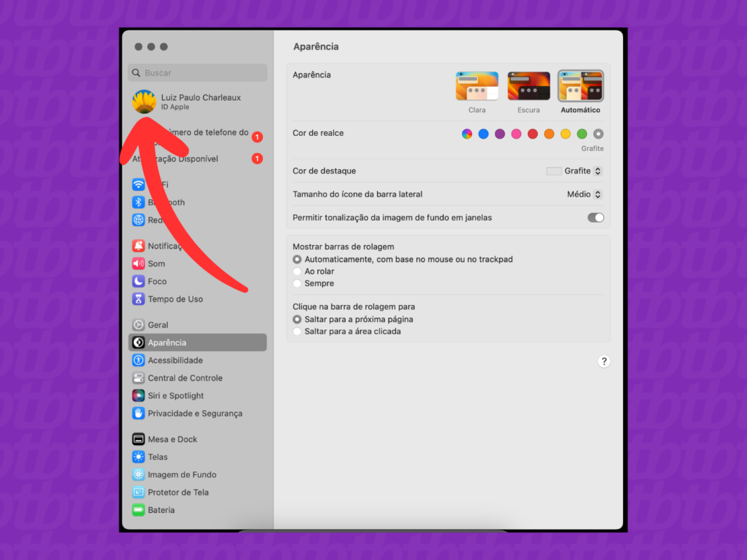Viewport: 747px width, 560px height.
Task: Select the multicolor accent swatch
Action: [x=467, y=134]
